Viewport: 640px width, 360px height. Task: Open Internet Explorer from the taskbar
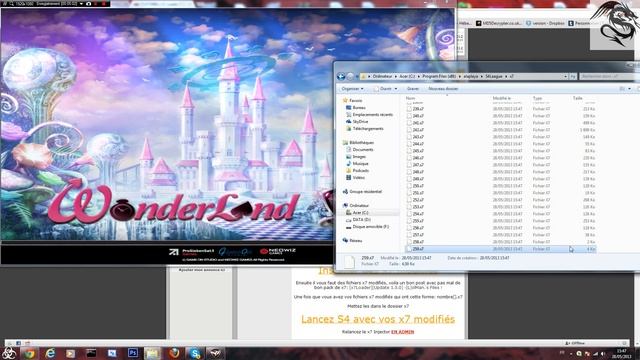point(50,353)
